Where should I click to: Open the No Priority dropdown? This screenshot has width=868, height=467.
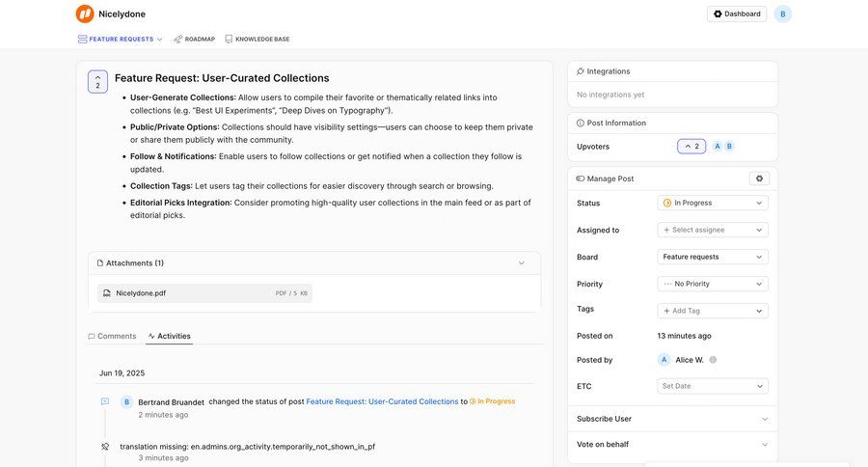pyautogui.click(x=713, y=284)
